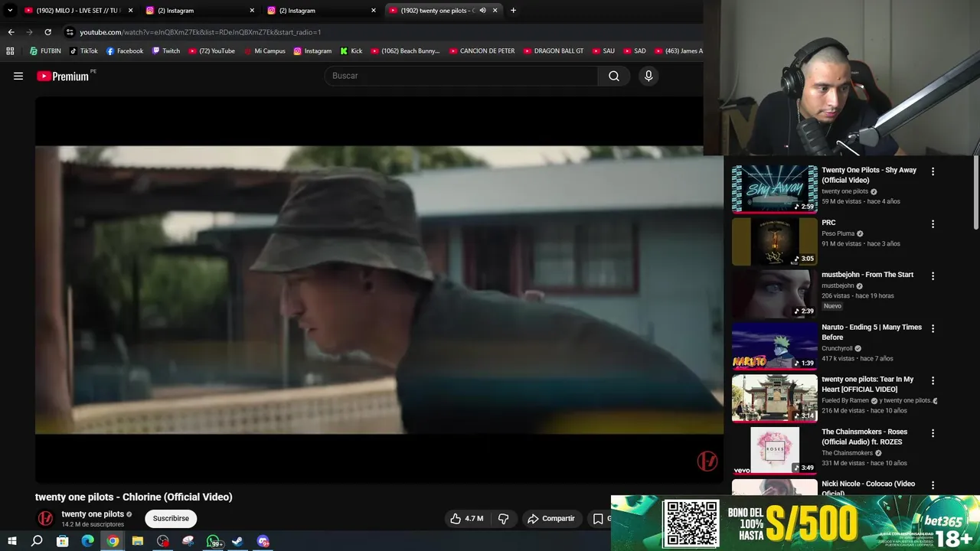The height and width of the screenshot is (551, 980).
Task: Open Mi Campus bookmark
Action: click(264, 51)
